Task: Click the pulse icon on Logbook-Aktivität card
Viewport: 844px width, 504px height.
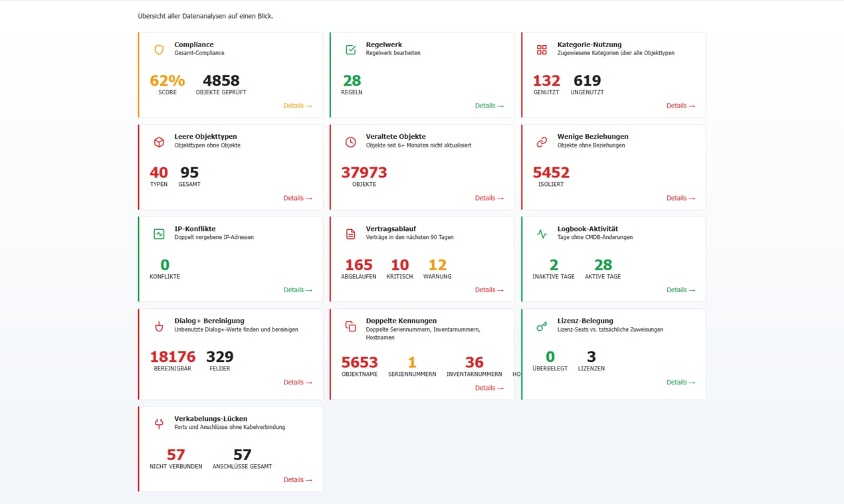Action: click(542, 234)
